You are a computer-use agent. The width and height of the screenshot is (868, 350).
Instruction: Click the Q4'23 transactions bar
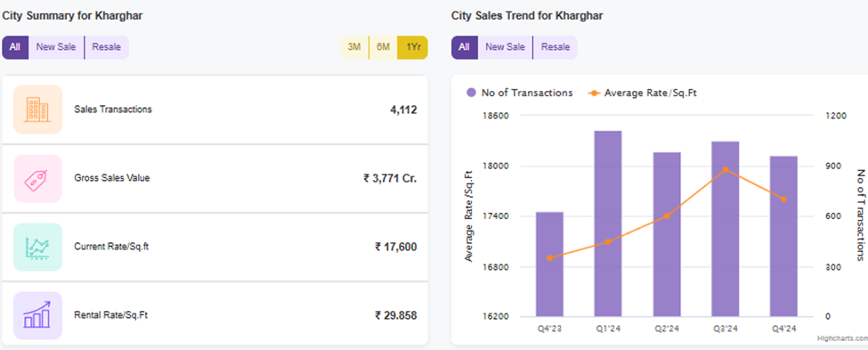pyautogui.click(x=549, y=265)
